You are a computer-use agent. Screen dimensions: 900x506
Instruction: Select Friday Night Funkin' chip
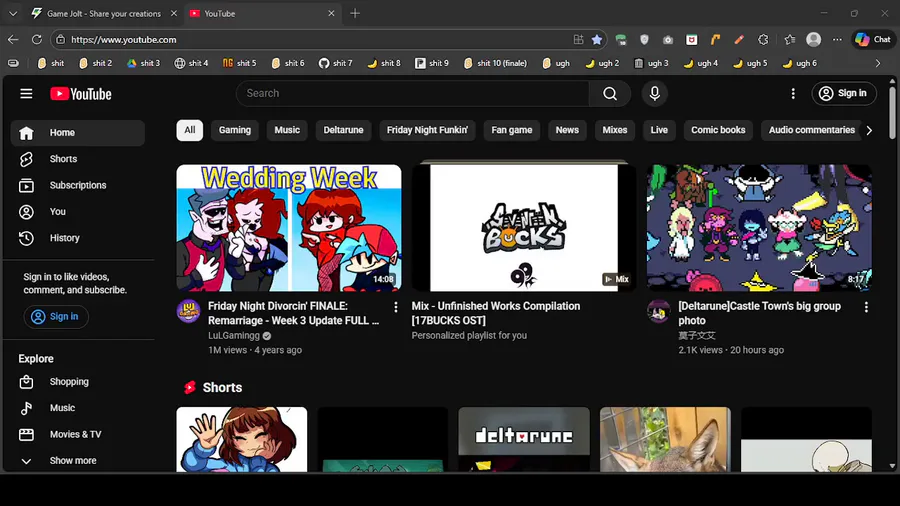[x=427, y=130]
